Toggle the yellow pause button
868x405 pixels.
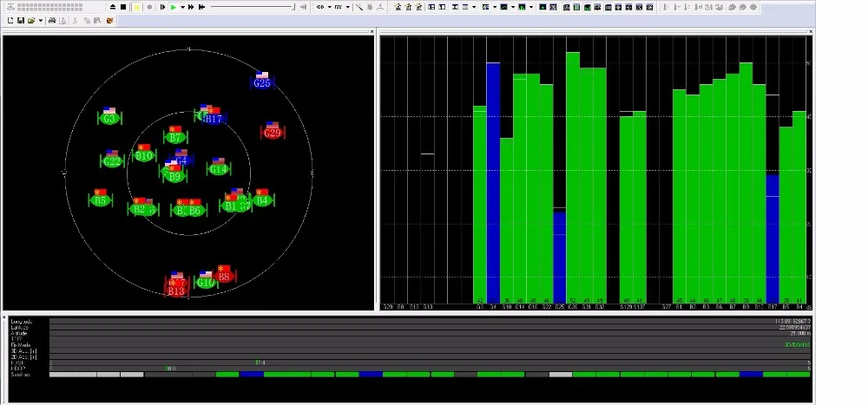pyautogui.click(x=137, y=7)
